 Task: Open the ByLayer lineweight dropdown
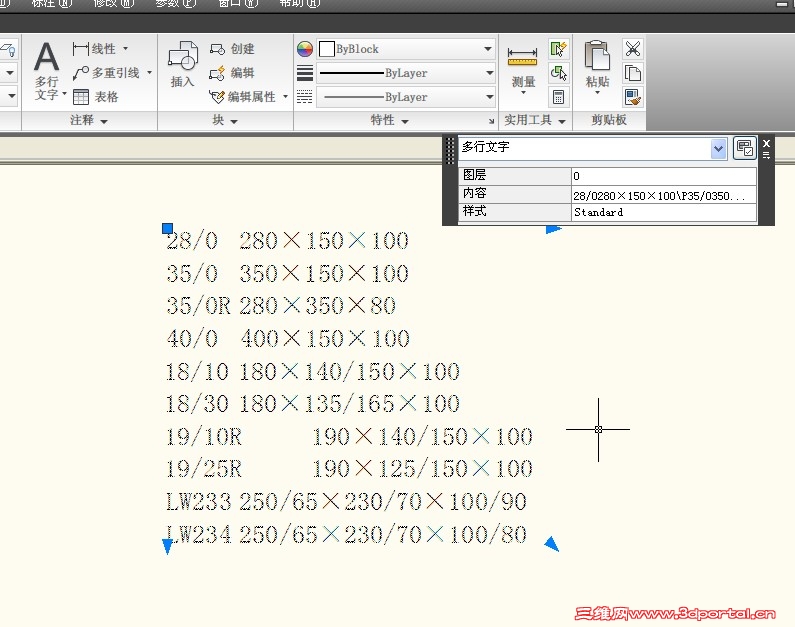489,73
